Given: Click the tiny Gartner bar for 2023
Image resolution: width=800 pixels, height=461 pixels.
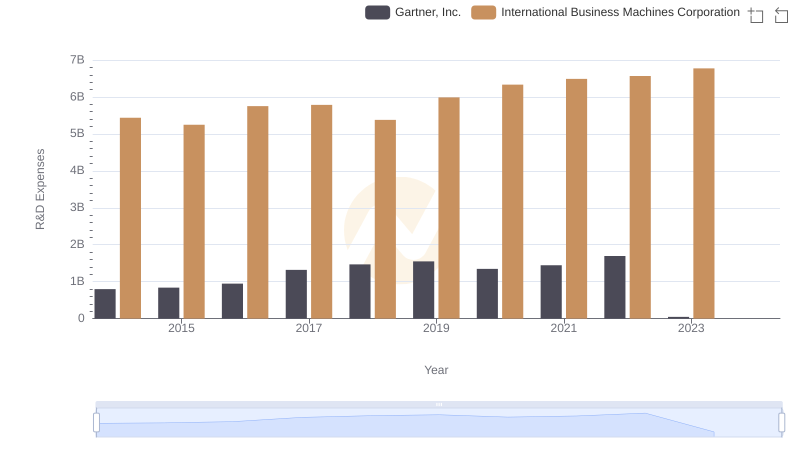Looking at the screenshot, I should coord(679,317).
